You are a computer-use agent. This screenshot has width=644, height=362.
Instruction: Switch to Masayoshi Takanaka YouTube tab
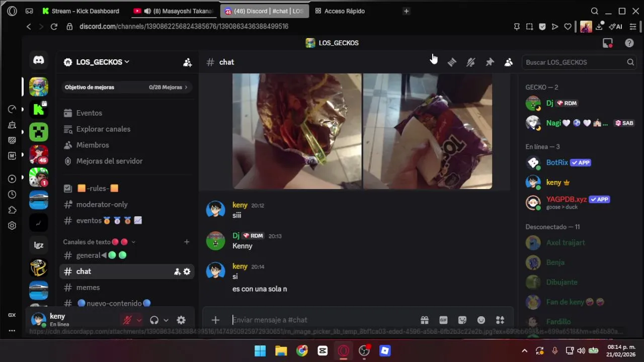[x=174, y=11]
